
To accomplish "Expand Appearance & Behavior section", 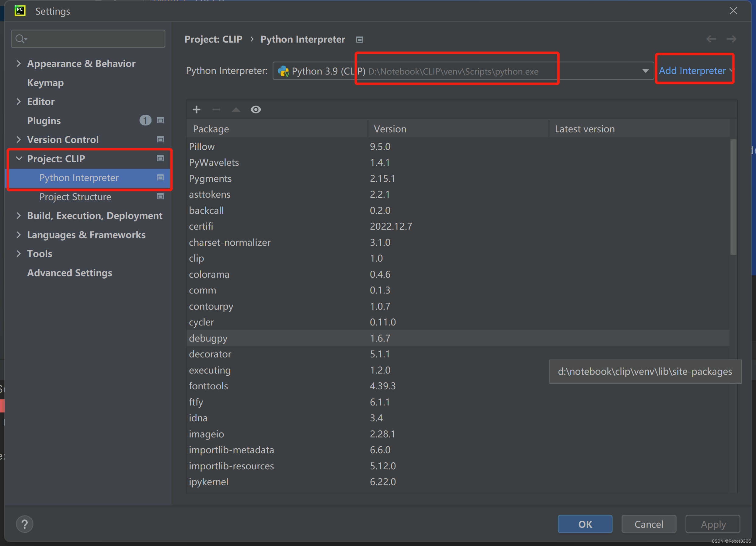I will (19, 63).
